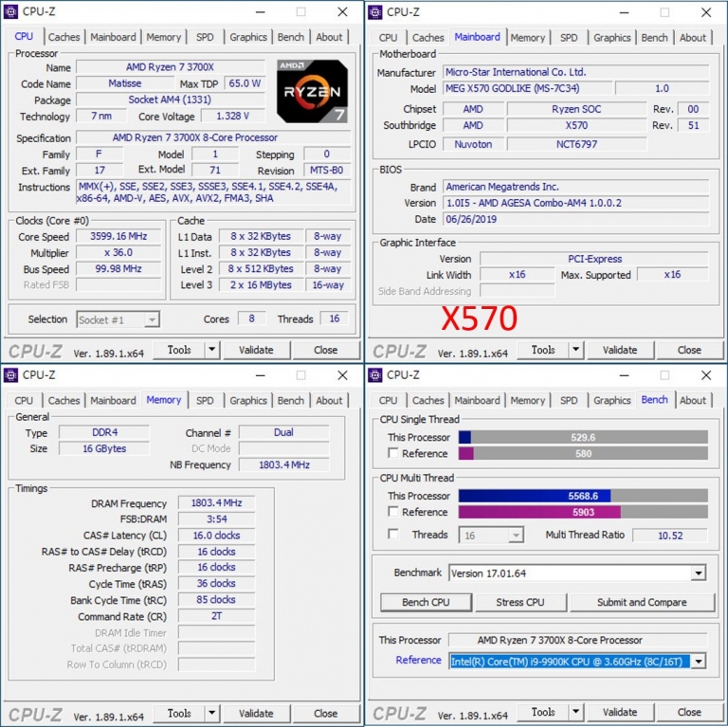Click the This Processor name field in Bench window
The height and width of the screenshot is (727, 728).
[x=577, y=640]
